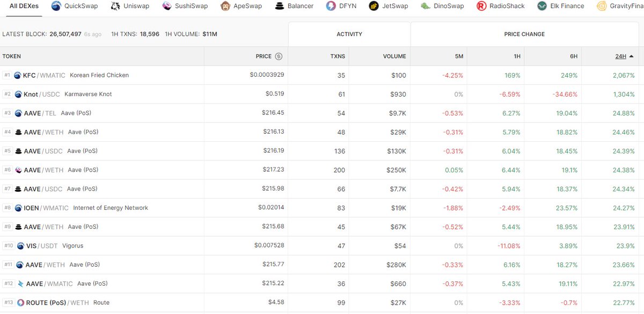Sort by the TOKEN column header
This screenshot has height=314, width=644.
tap(12, 56)
